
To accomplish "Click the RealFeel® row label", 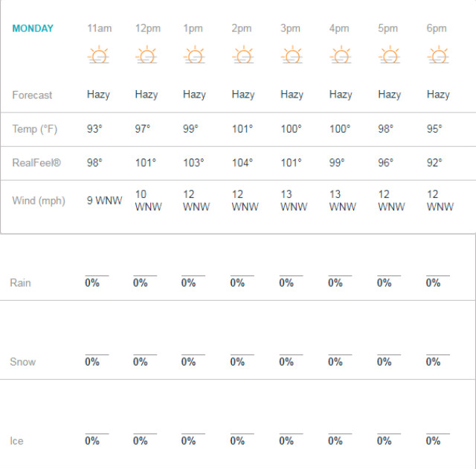I will click(36, 163).
